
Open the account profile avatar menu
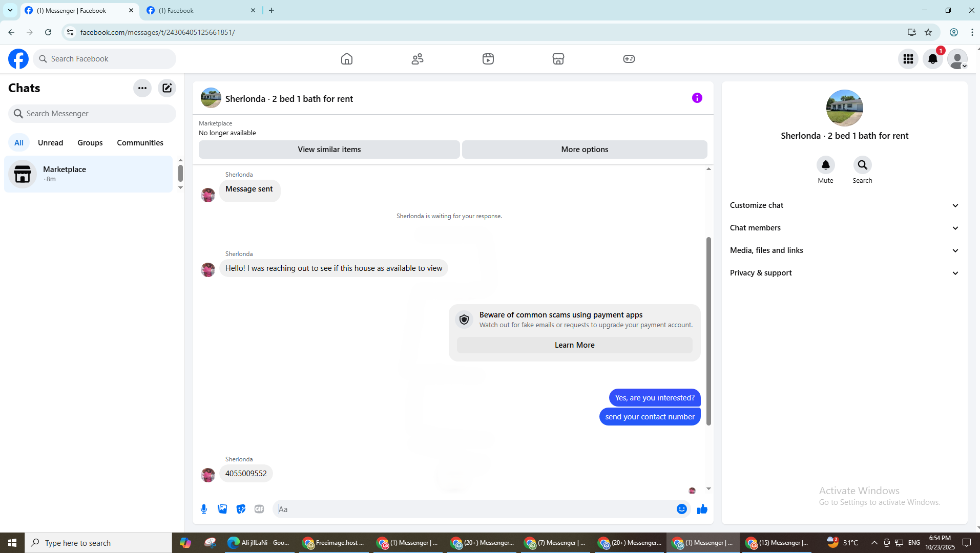[957, 59]
